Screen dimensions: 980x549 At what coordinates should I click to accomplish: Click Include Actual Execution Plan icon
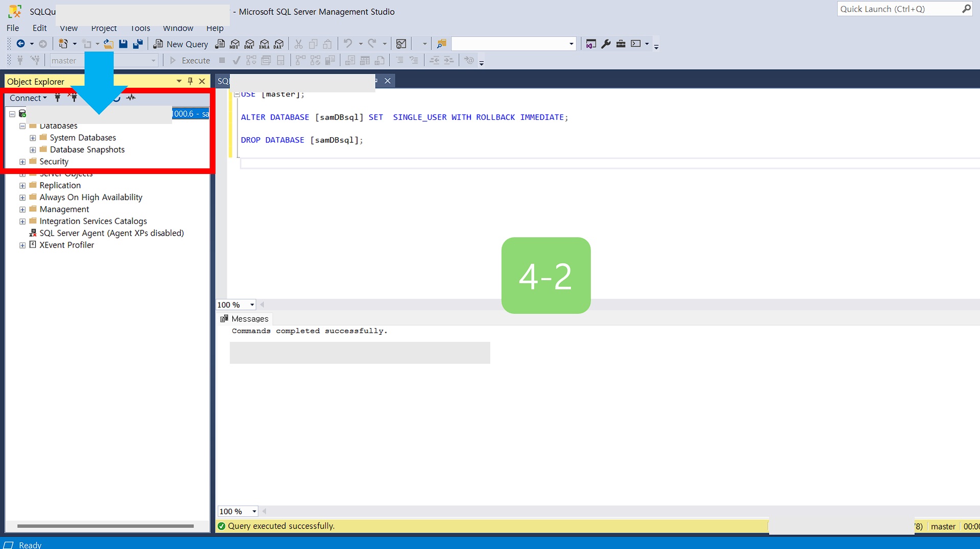click(300, 60)
